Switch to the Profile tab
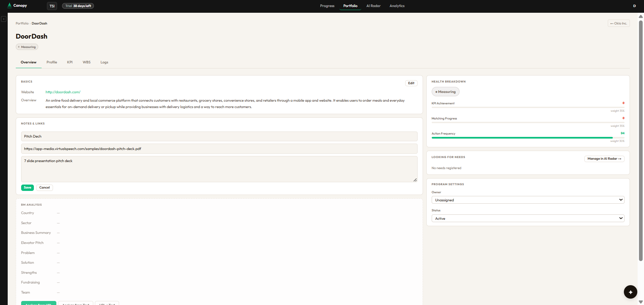 [52, 62]
